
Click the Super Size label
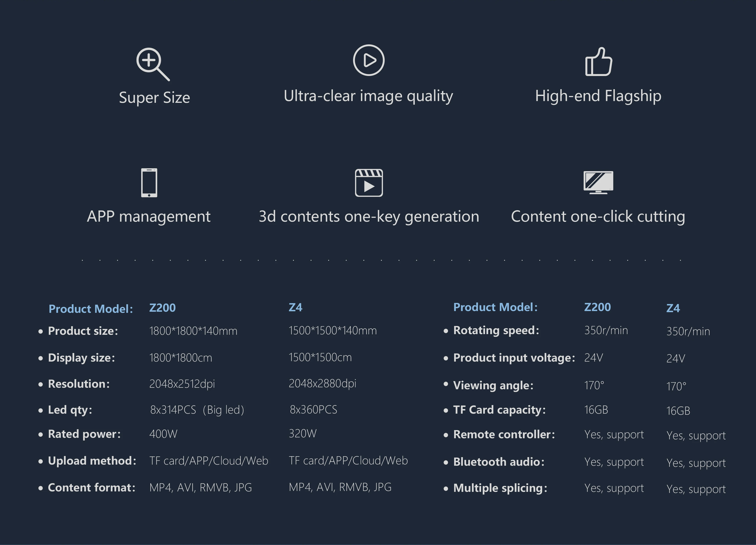tap(154, 98)
